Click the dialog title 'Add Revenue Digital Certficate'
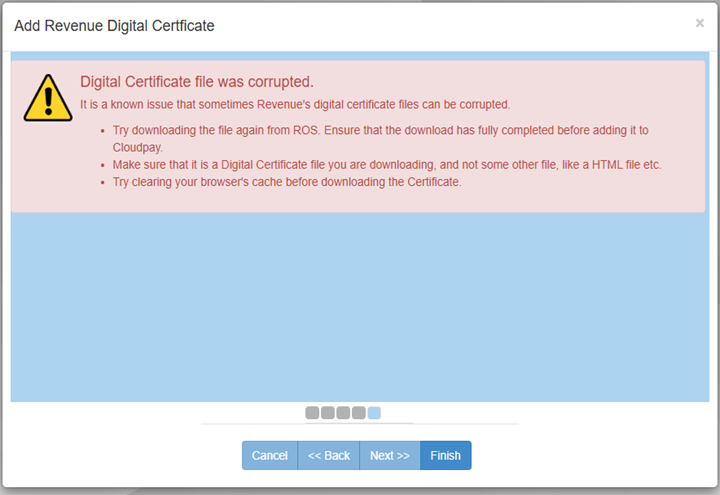Screen dimensions: 720x495 coord(114,25)
